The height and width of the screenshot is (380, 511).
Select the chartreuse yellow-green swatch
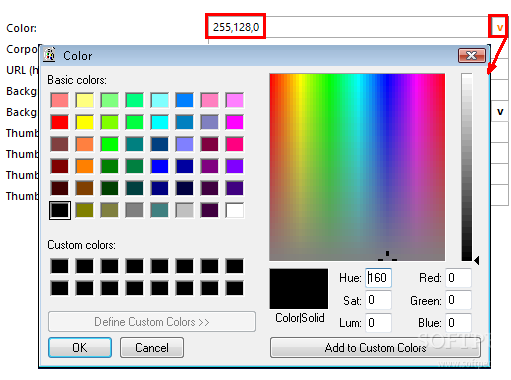(x=110, y=122)
